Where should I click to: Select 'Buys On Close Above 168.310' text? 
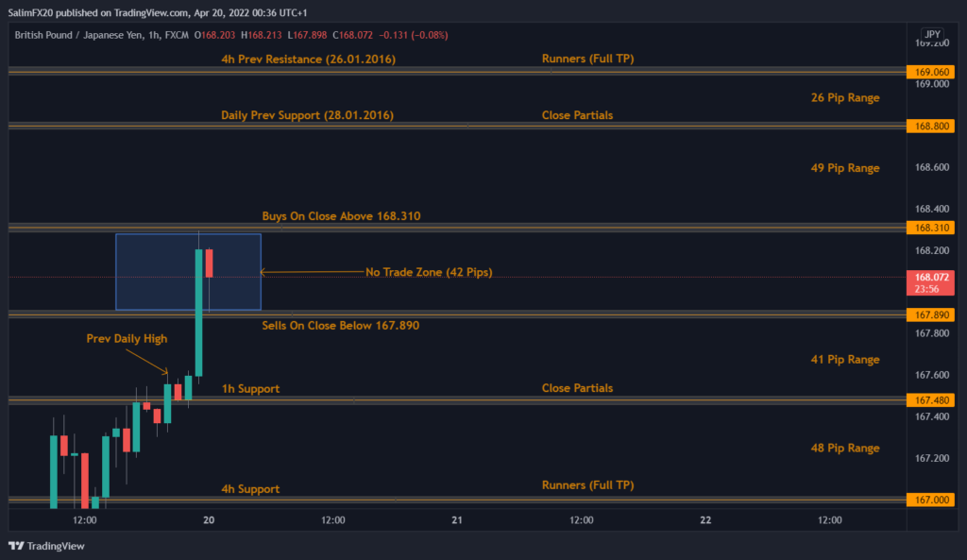click(x=341, y=216)
